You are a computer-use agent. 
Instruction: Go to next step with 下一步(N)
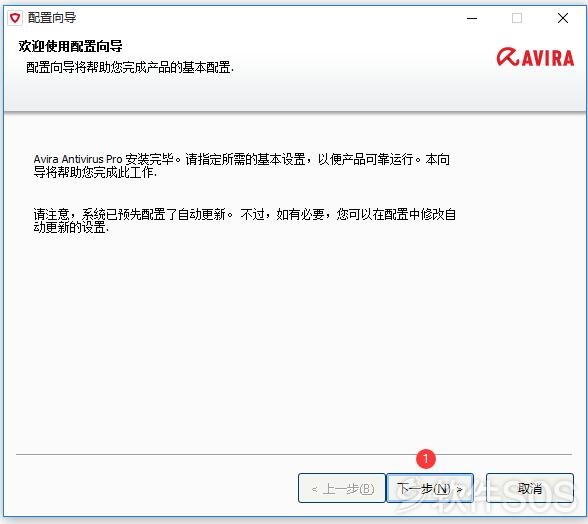click(430, 488)
